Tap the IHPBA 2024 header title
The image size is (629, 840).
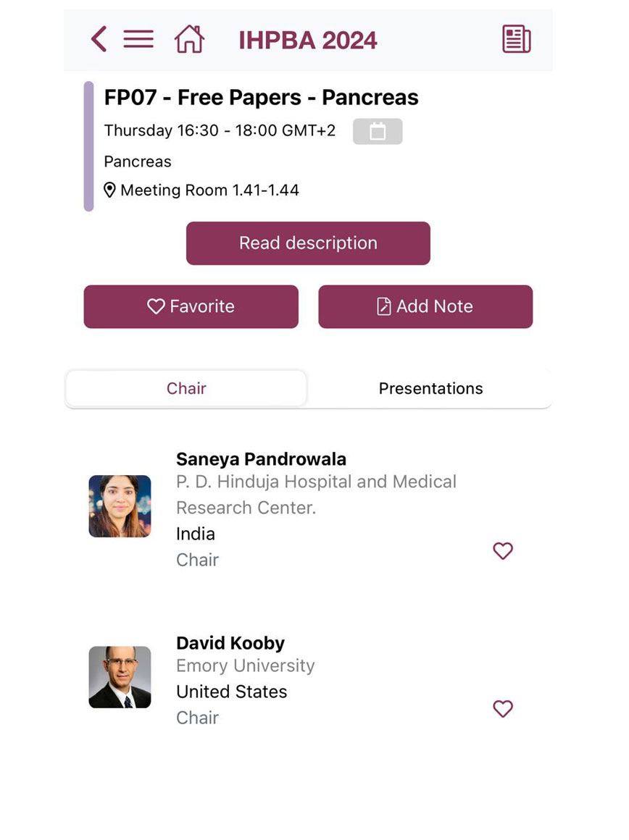point(308,40)
